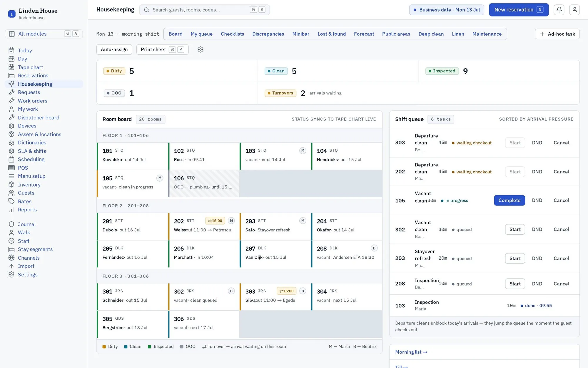Click the Business date Mon 13 Jul pill
Image resolution: width=588 pixels, height=368 pixels.
click(x=447, y=10)
